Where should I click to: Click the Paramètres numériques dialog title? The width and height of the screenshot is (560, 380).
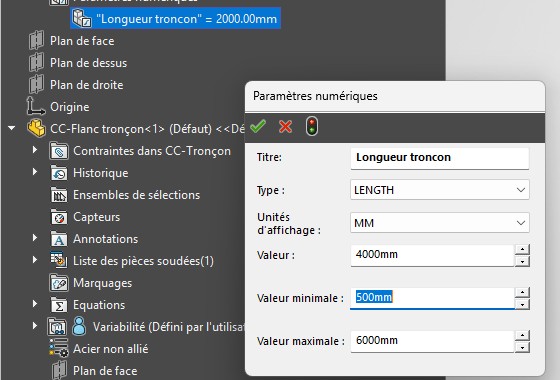pos(315,96)
